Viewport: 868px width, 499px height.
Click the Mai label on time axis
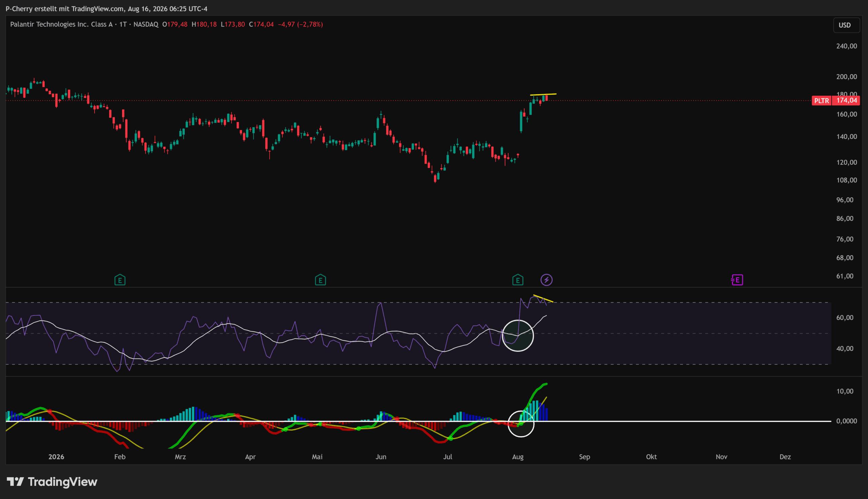pyautogui.click(x=317, y=457)
